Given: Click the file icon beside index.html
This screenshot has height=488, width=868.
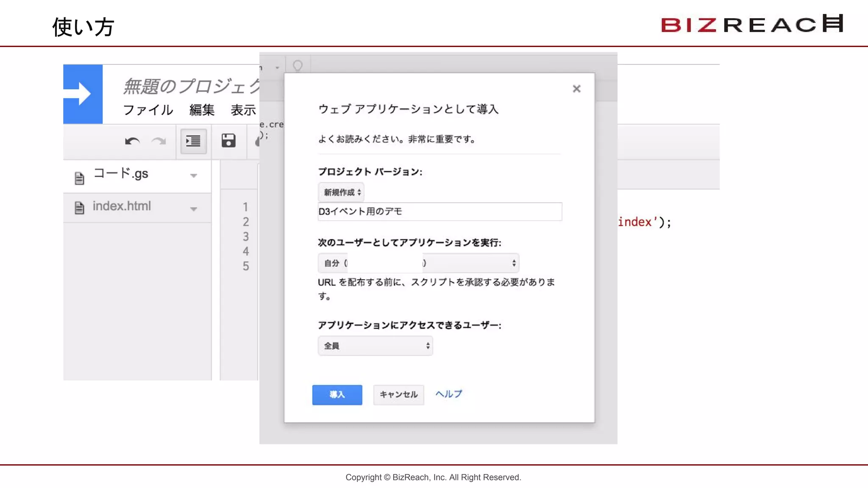Looking at the screenshot, I should pyautogui.click(x=79, y=208).
